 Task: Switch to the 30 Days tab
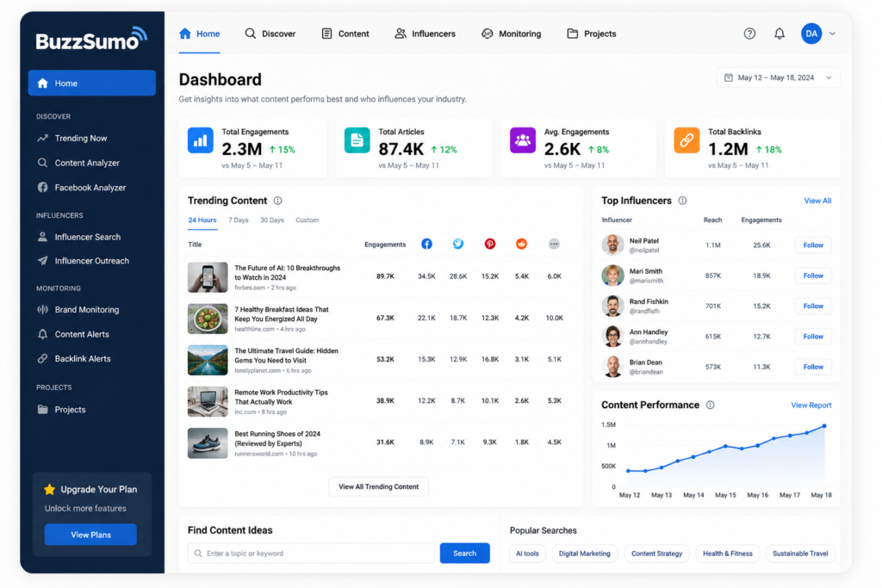point(272,220)
